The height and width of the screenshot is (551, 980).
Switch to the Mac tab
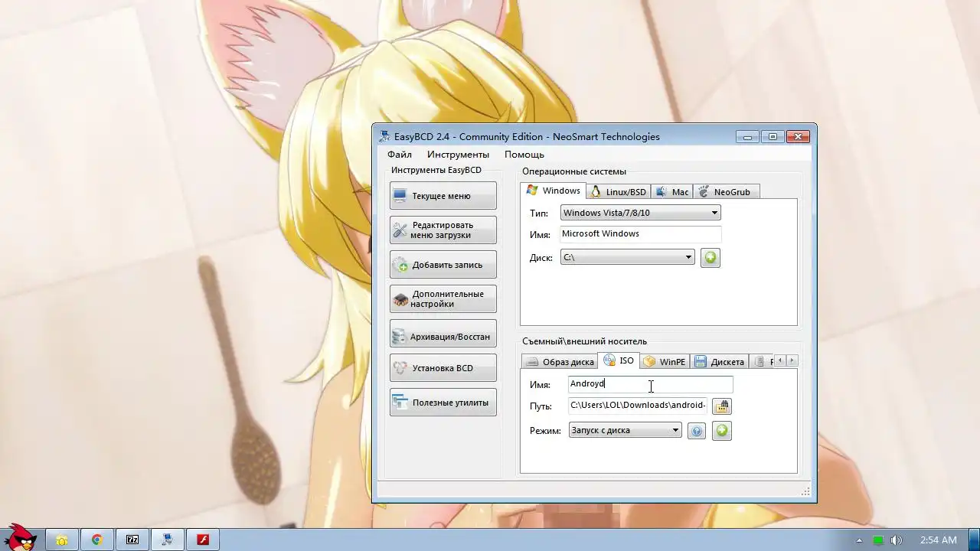[672, 192]
